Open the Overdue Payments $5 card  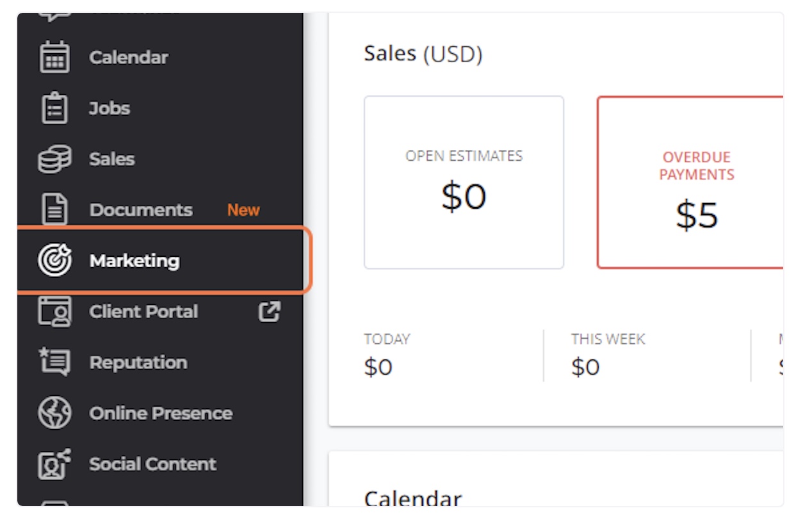pyautogui.click(x=690, y=183)
